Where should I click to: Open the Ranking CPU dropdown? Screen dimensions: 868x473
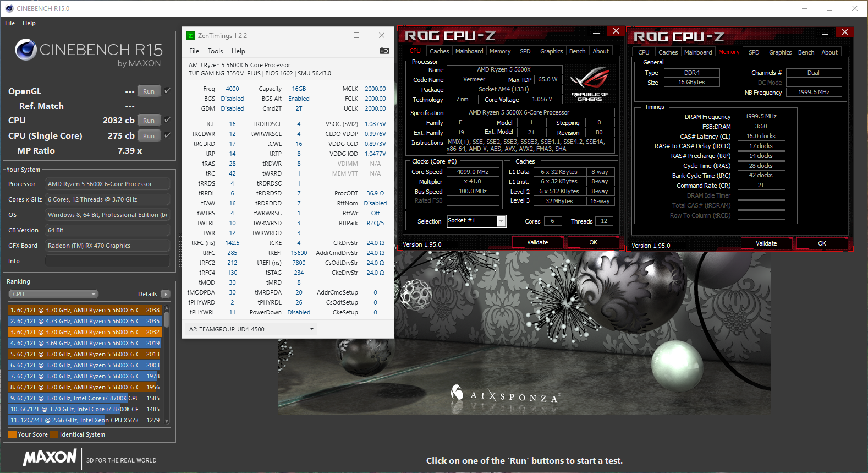53,294
